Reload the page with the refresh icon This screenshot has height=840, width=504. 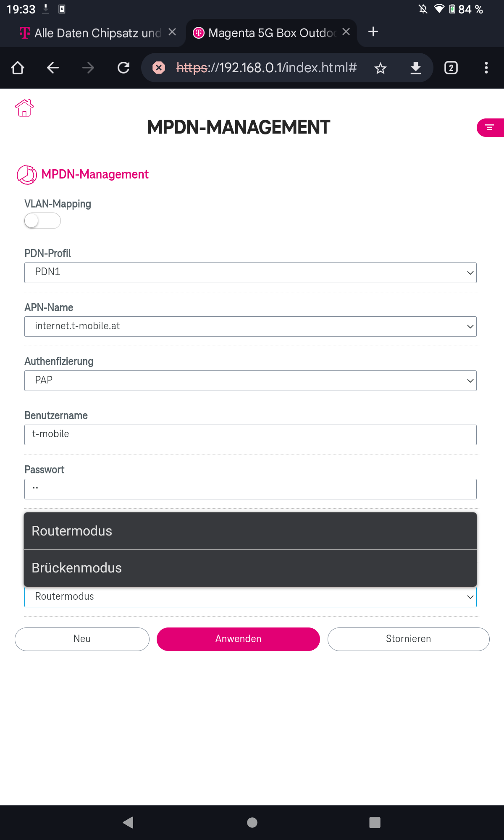point(123,68)
